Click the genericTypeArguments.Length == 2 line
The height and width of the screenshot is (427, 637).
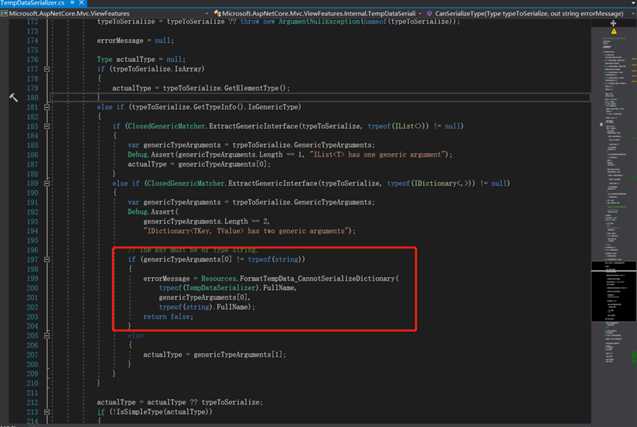[x=206, y=221]
